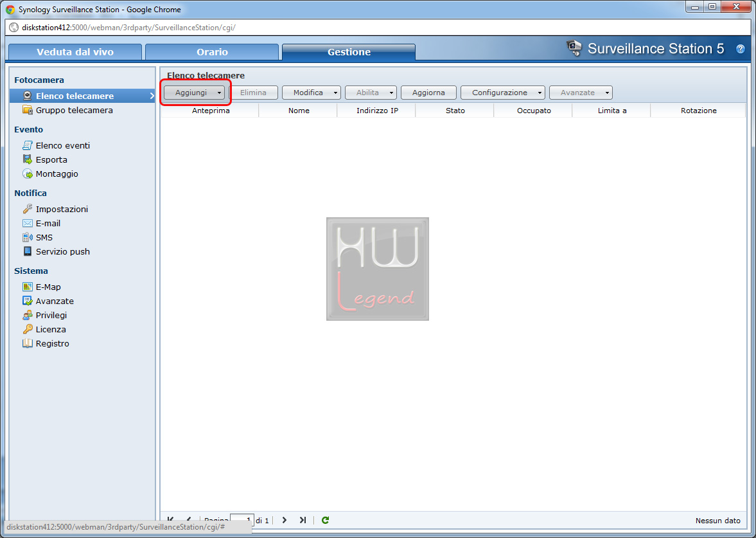Viewport: 756px width, 538px height.
Task: Open Licenza page
Action: 51,329
